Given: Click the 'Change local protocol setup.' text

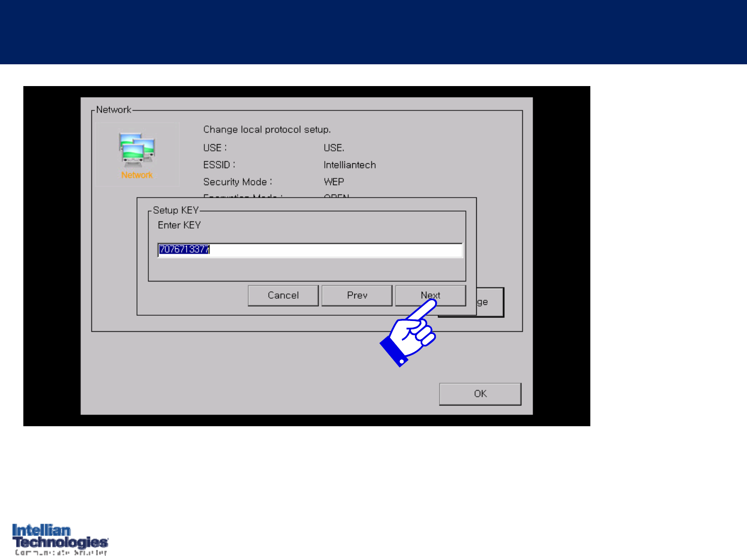Looking at the screenshot, I should [x=267, y=130].
